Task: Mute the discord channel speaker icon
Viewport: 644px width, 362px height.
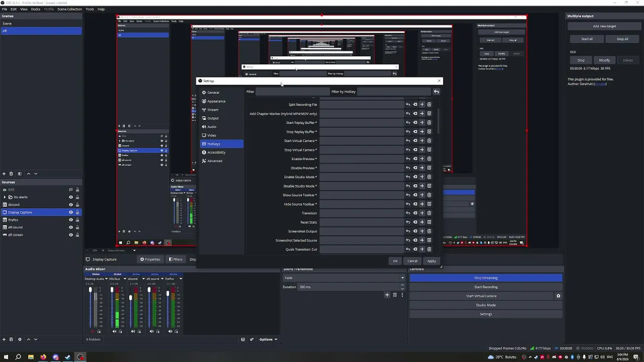Action: (133, 331)
